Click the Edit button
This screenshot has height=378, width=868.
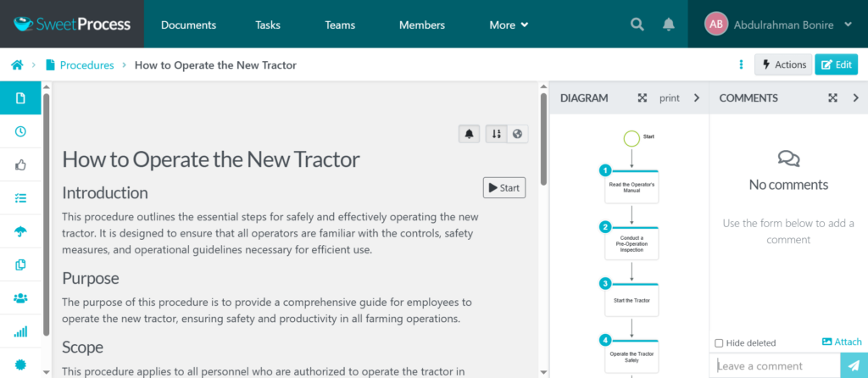click(x=836, y=64)
